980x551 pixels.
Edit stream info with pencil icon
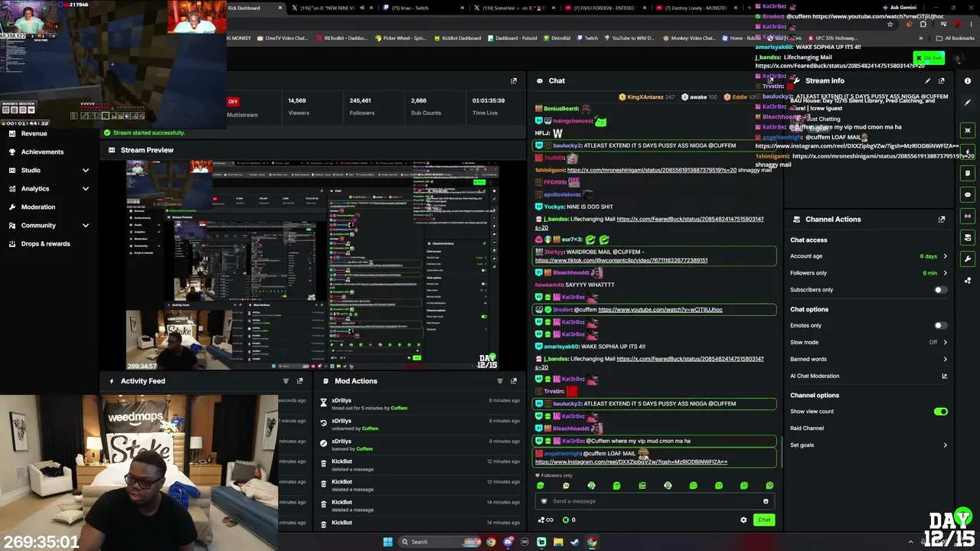[x=928, y=80]
